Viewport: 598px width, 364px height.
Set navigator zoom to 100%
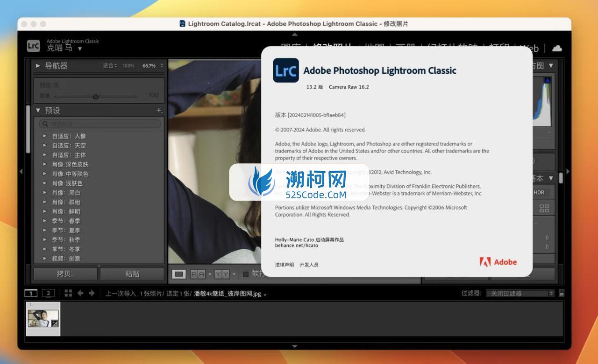pyautogui.click(x=128, y=66)
